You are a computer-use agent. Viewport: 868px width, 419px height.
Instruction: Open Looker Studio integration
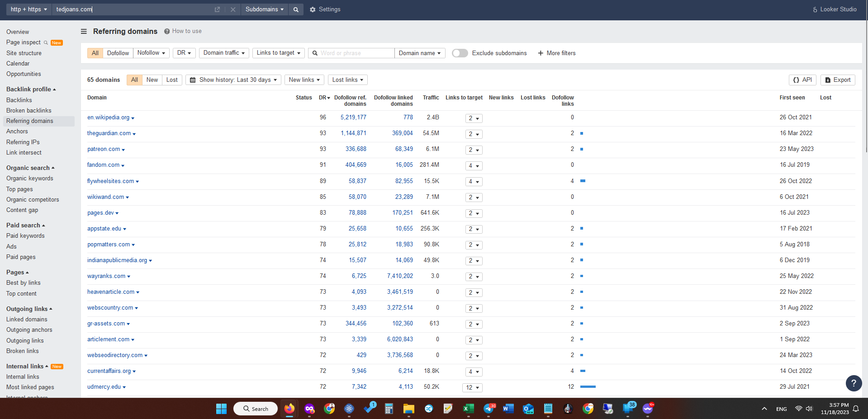tap(835, 9)
